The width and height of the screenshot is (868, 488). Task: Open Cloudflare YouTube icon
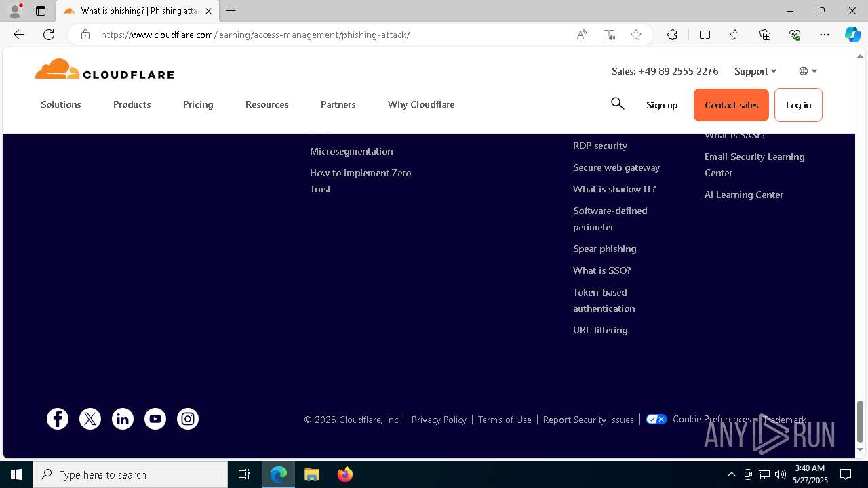[155, 419]
